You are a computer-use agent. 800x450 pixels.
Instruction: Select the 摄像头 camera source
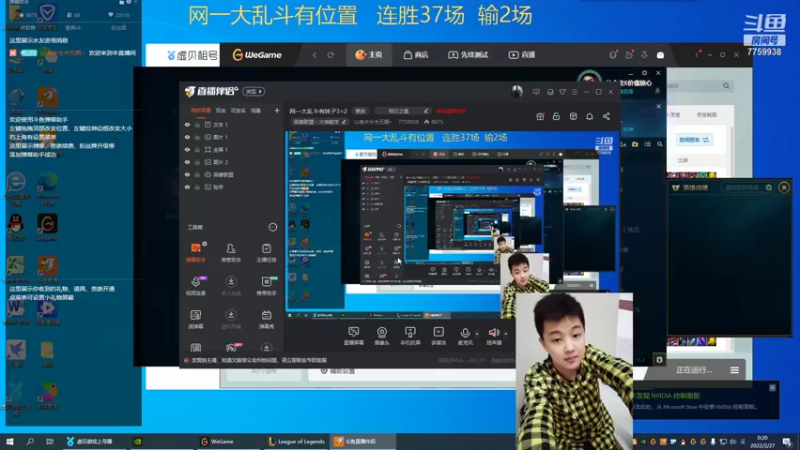[382, 336]
